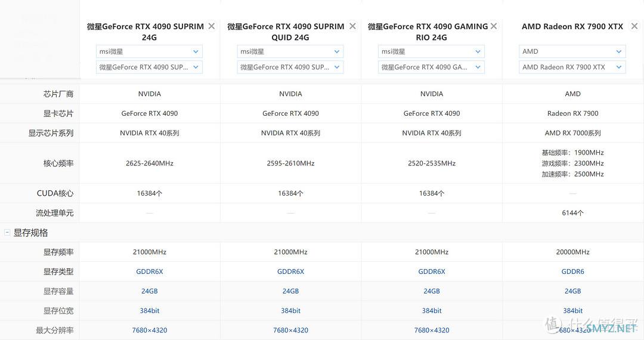Click 384bit link in SUPRIM LIQUID column
Screen dimensions: 644x340
click(291, 311)
